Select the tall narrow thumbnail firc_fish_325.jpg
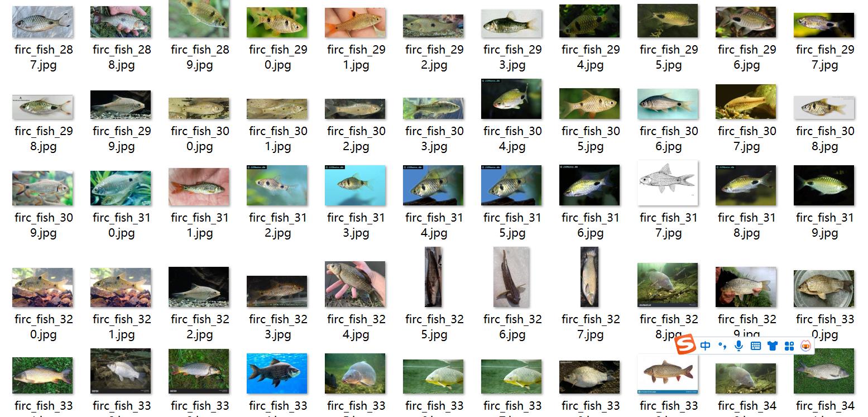Viewport: 868px width, 417px height. click(433, 277)
